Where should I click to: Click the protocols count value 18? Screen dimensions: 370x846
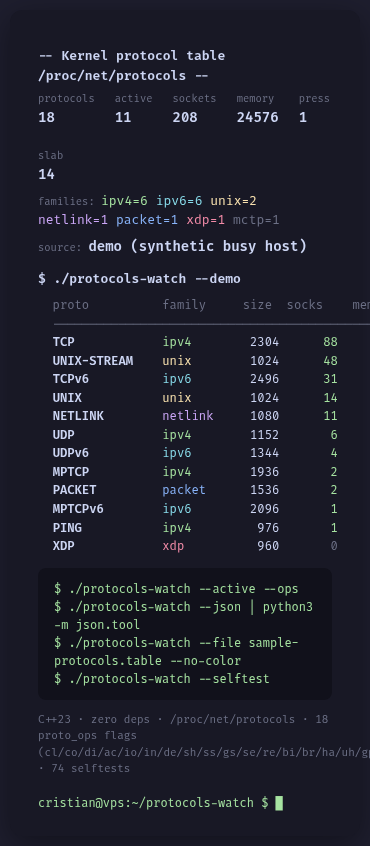click(46, 117)
